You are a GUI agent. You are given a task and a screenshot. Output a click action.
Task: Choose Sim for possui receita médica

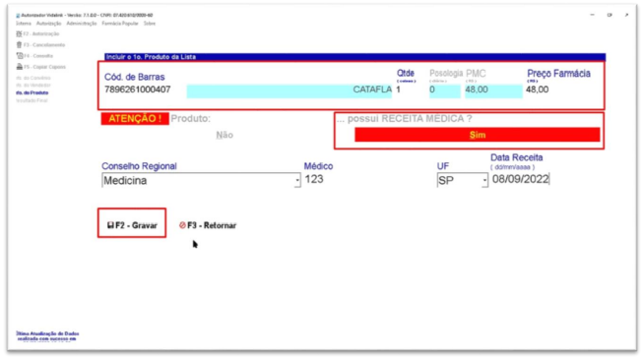coord(477,135)
